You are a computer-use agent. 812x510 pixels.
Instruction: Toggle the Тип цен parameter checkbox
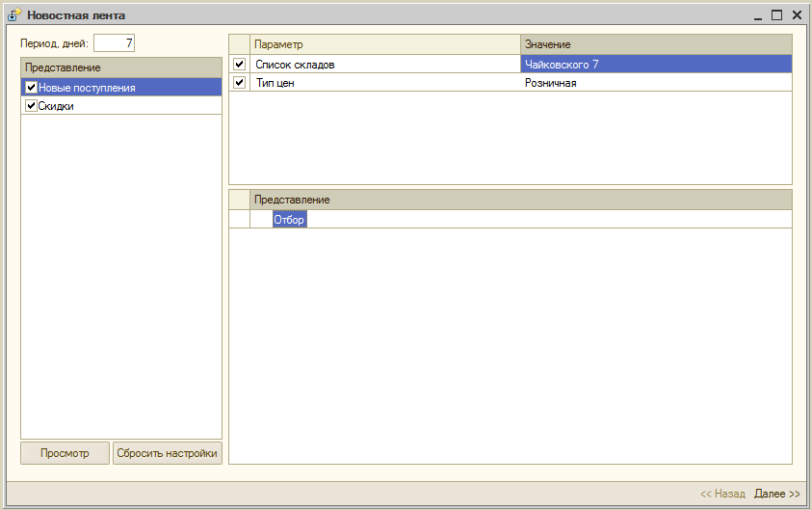[239, 83]
